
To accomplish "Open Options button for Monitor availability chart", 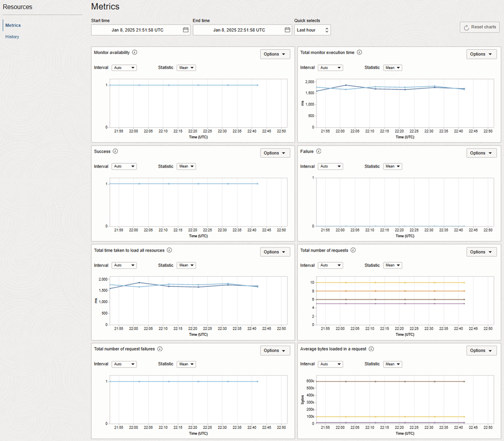I will [x=275, y=54].
